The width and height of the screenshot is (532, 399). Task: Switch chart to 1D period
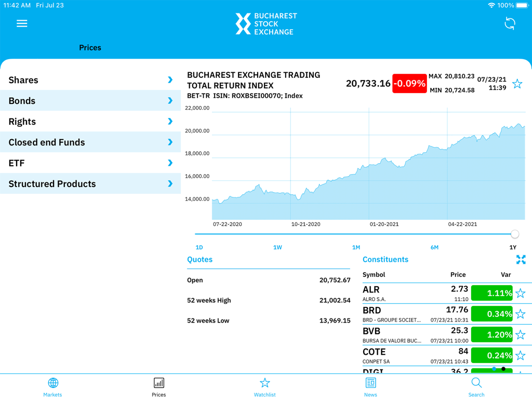point(199,247)
